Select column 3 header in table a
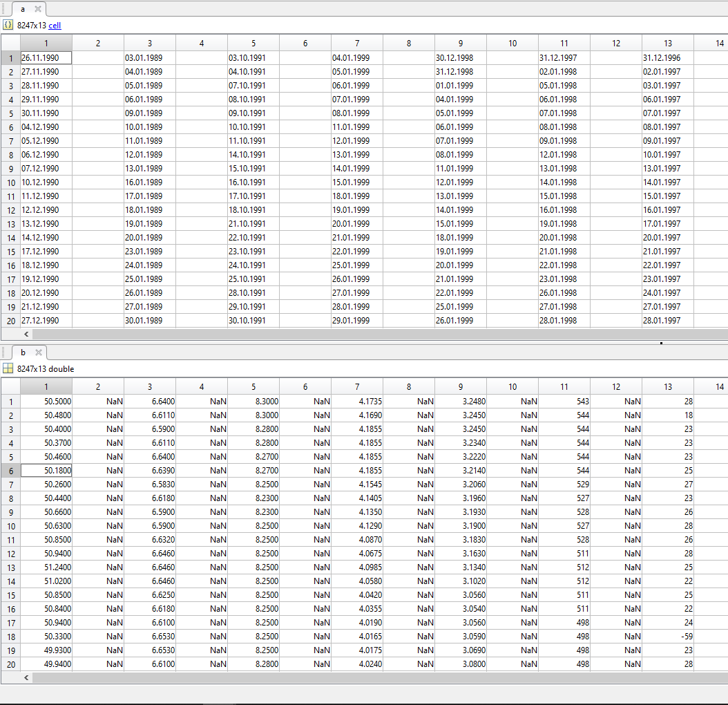 coord(149,44)
